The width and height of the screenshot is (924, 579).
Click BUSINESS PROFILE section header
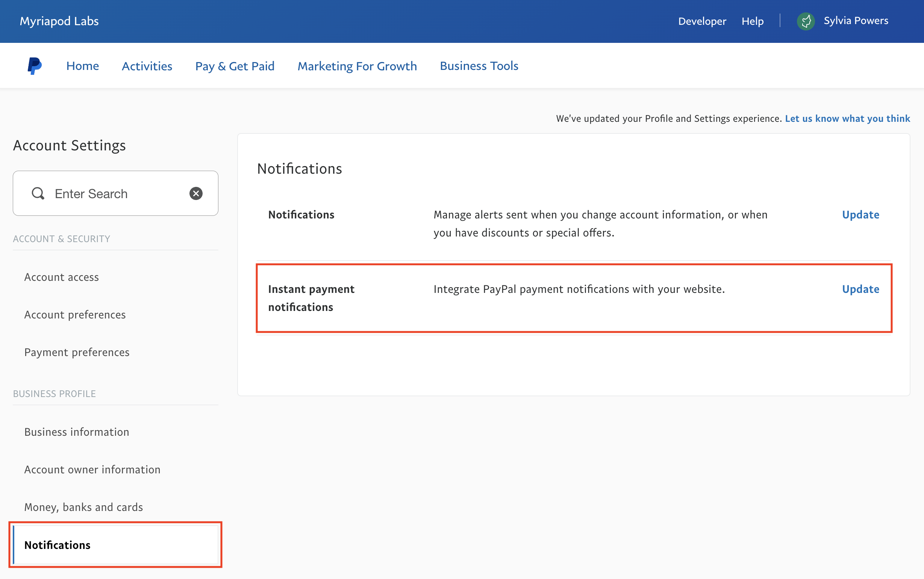point(55,394)
